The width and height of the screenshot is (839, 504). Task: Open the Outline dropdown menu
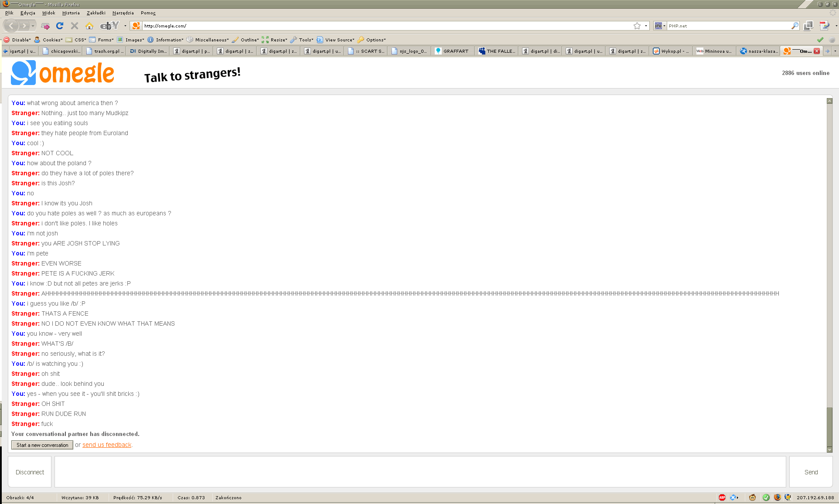click(246, 40)
